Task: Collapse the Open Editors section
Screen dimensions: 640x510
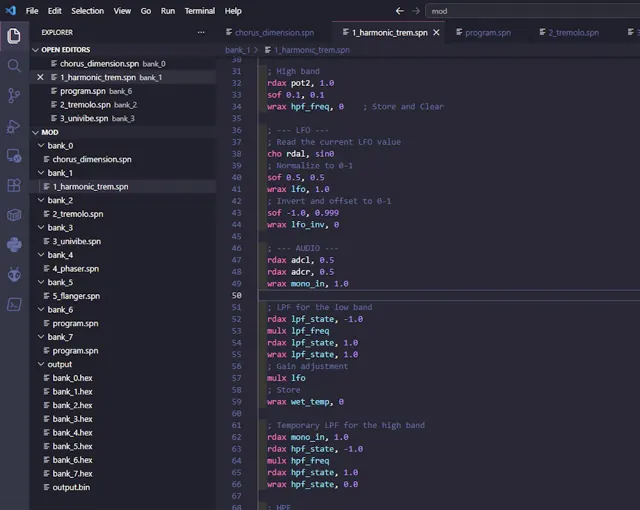Action: [x=35, y=50]
